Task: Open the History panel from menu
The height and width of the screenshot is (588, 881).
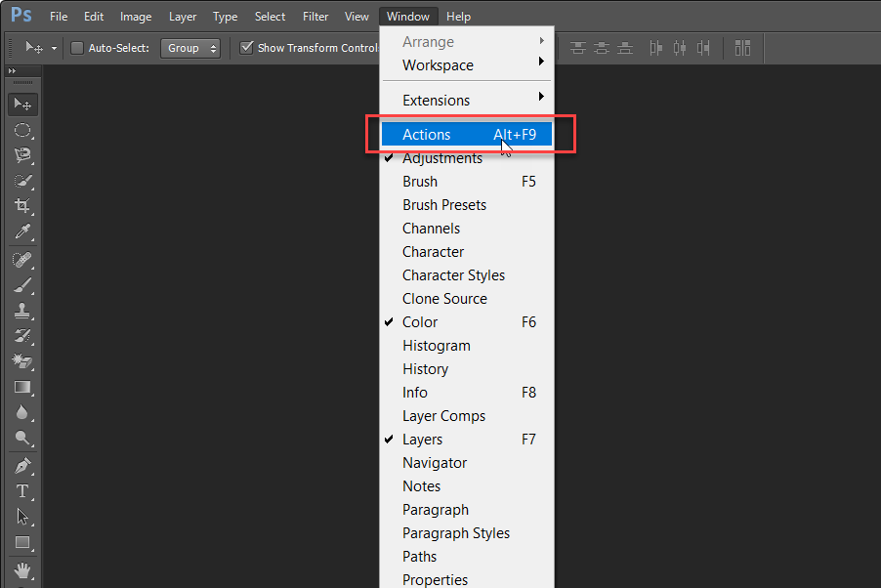Action: [425, 369]
